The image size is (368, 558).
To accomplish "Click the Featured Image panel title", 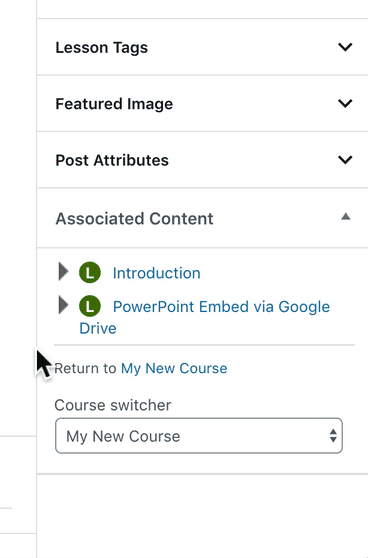I will pos(114,104).
